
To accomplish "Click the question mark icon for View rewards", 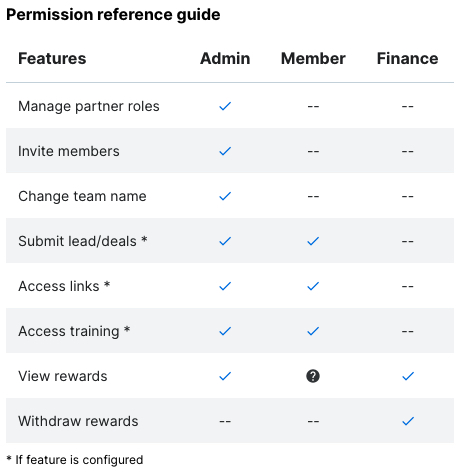I will (313, 376).
